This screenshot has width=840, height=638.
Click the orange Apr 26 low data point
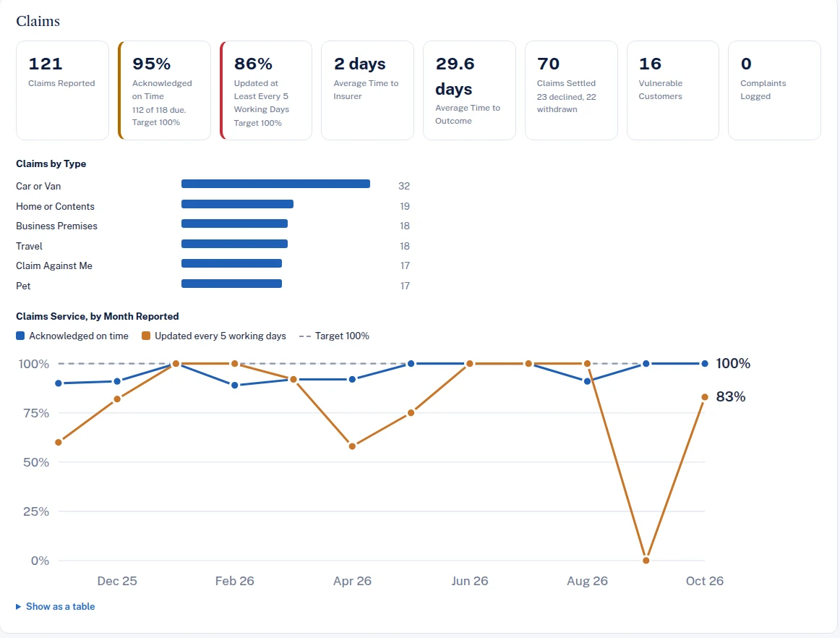[352, 446]
